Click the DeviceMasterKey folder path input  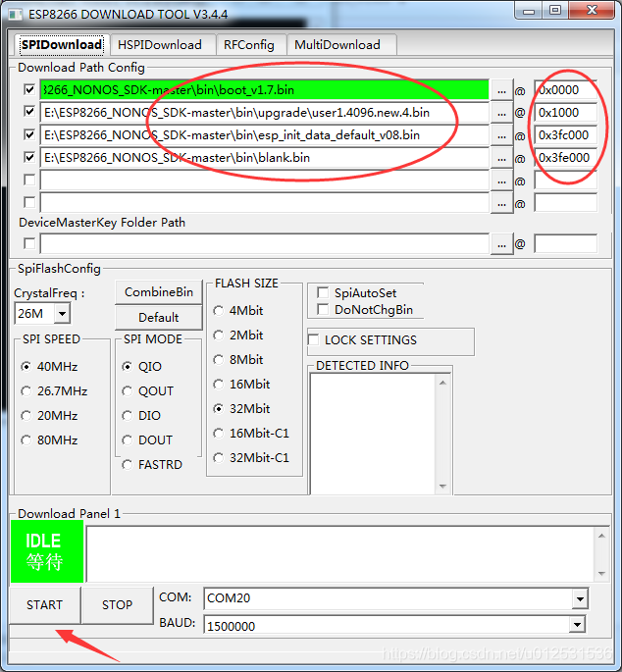[265, 244]
